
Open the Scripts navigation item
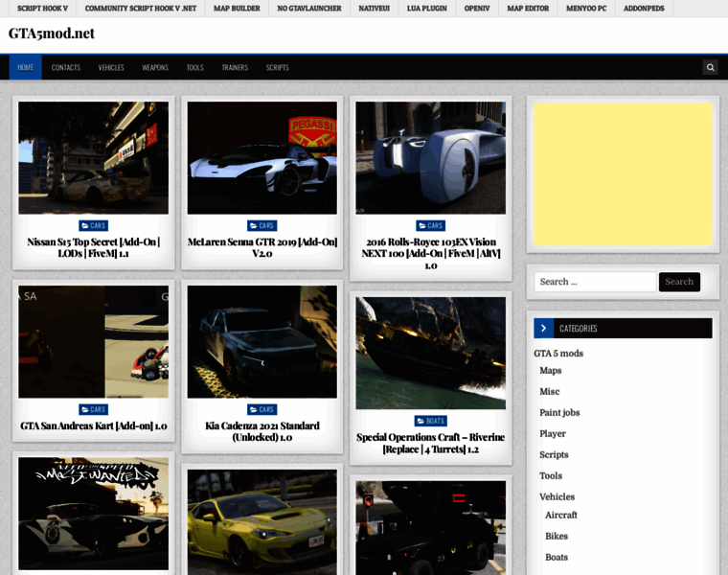pos(277,67)
